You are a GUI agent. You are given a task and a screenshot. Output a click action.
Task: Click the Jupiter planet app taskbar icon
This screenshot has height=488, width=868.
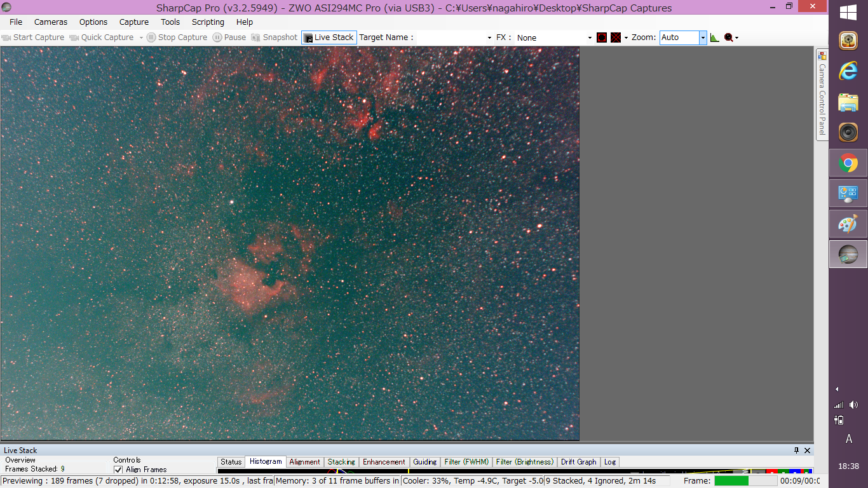[848, 254]
